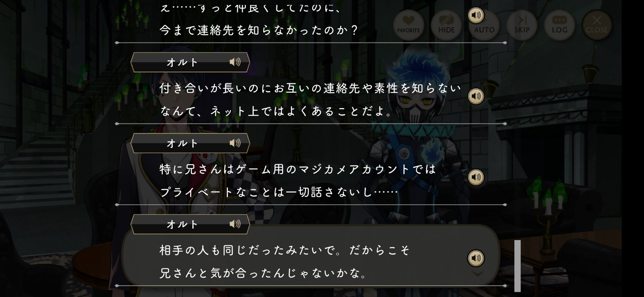Play voice for top partial dialogue line
644x297 pixels.
(476, 15)
